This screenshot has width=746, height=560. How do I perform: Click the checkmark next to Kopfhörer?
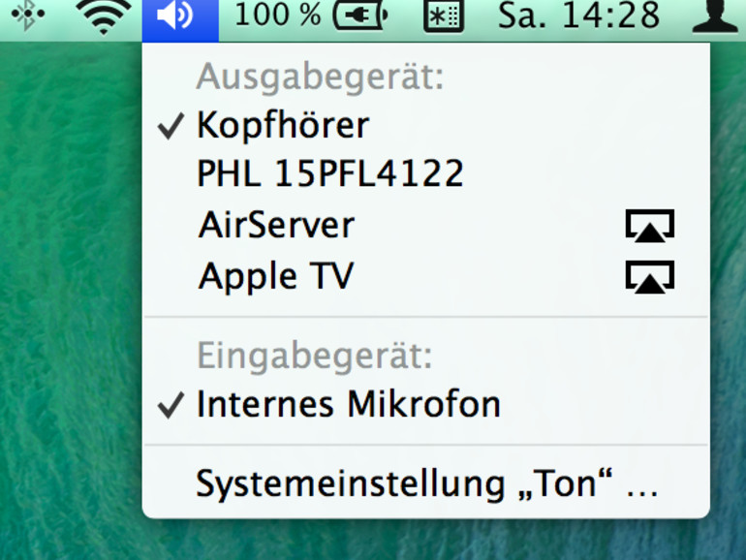171,127
